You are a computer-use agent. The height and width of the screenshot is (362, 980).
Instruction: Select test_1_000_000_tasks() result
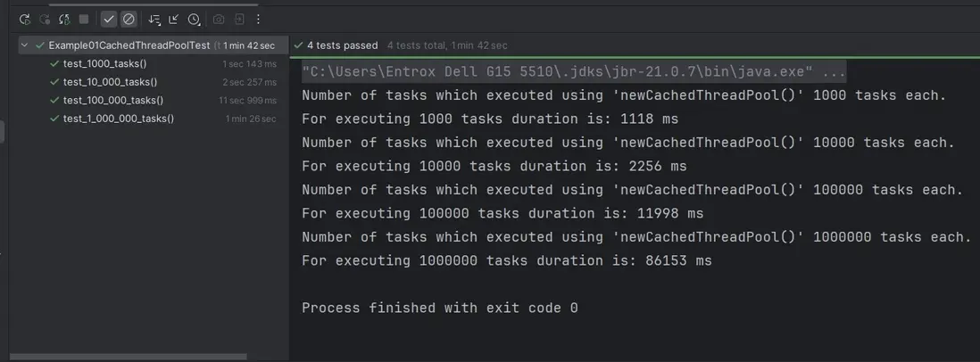[118, 119]
